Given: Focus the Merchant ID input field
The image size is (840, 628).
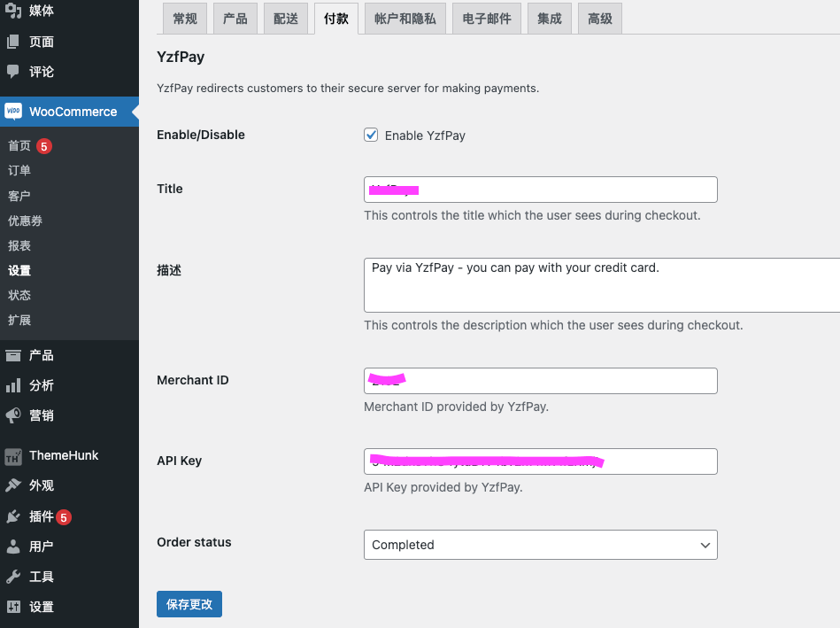Looking at the screenshot, I should 541,381.
